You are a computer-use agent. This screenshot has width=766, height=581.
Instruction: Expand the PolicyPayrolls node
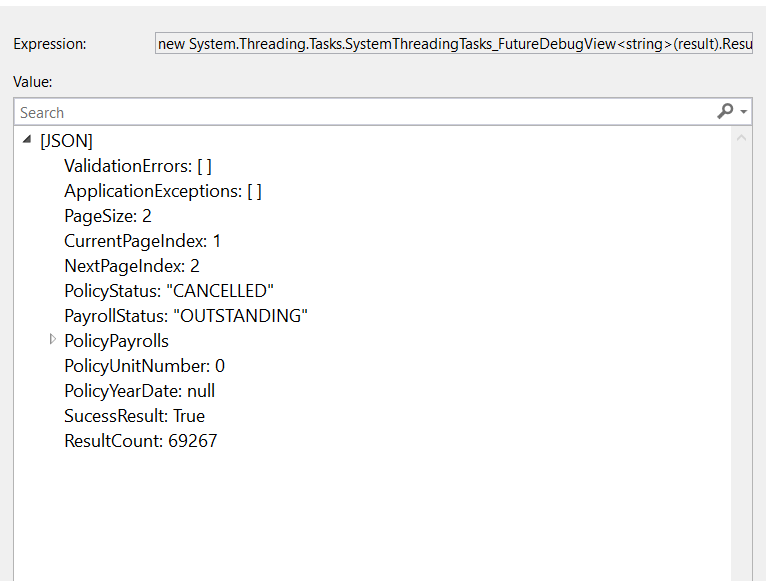53,339
